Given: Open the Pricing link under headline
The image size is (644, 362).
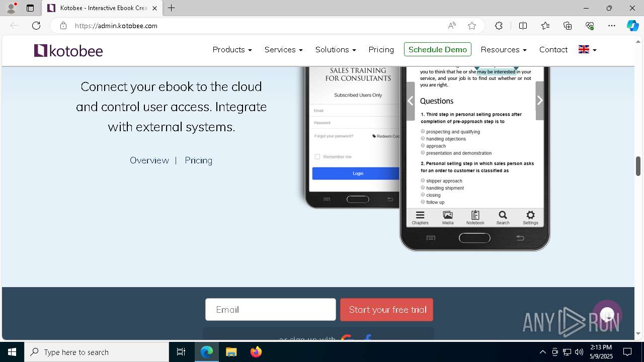Looking at the screenshot, I should [198, 160].
